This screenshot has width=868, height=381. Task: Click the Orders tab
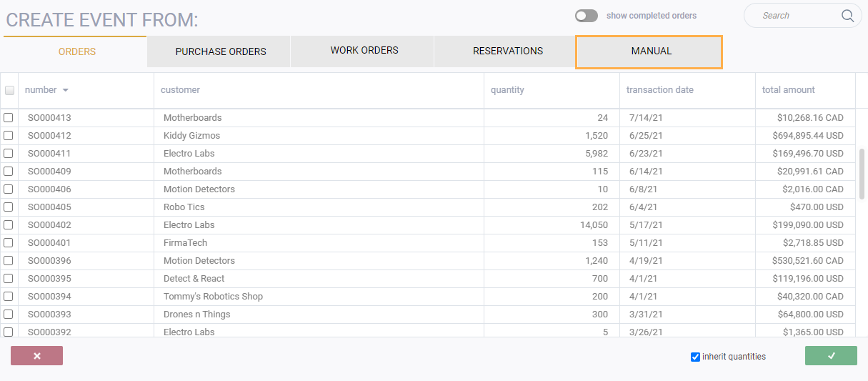[77, 51]
